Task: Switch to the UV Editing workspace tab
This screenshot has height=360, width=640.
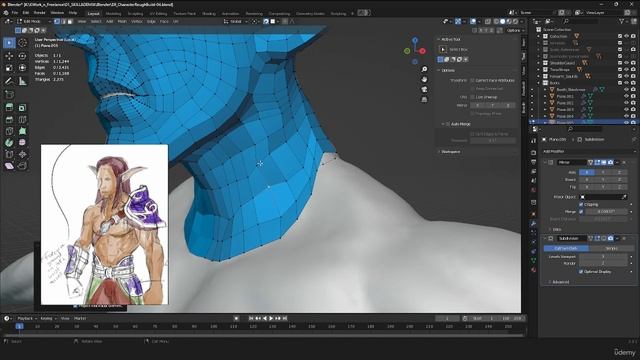Action: (x=158, y=13)
